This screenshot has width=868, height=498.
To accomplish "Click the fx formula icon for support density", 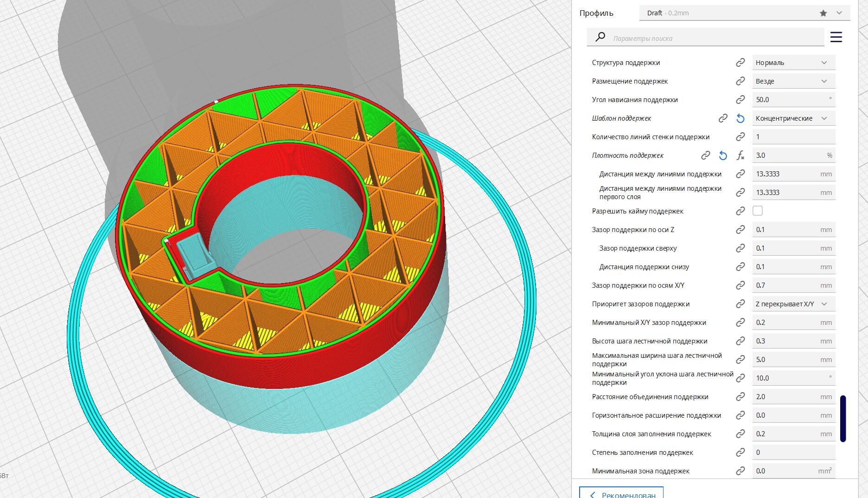I will click(740, 155).
